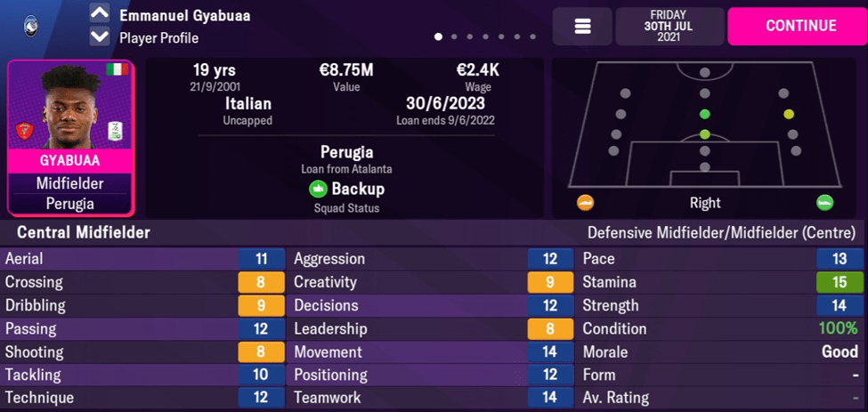Click the green right foot boot icon
Screen dimensions: 868x412
(x=824, y=203)
